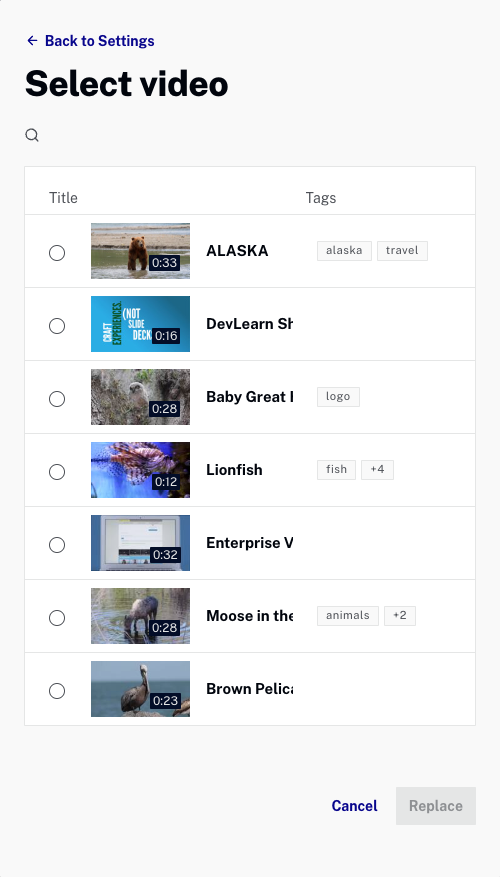Select the Brown Pelican radio button
The image size is (500, 877).
pyautogui.click(x=57, y=691)
